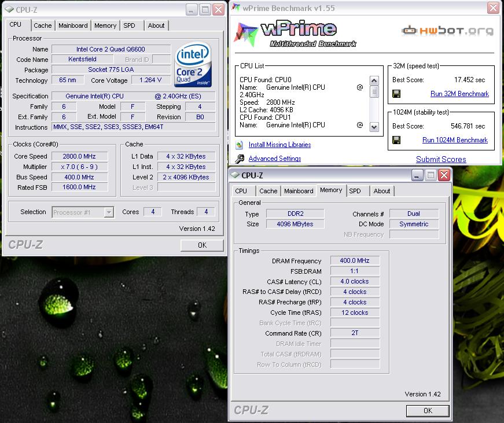504x423 pixels.
Task: Click the FSB:DRAM ratio value 1:1
Action: point(355,271)
